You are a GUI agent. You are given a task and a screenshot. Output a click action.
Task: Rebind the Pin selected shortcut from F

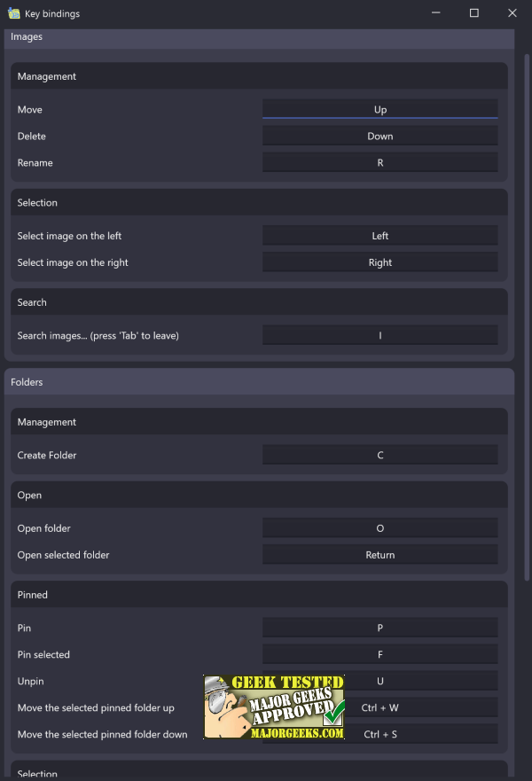point(379,654)
